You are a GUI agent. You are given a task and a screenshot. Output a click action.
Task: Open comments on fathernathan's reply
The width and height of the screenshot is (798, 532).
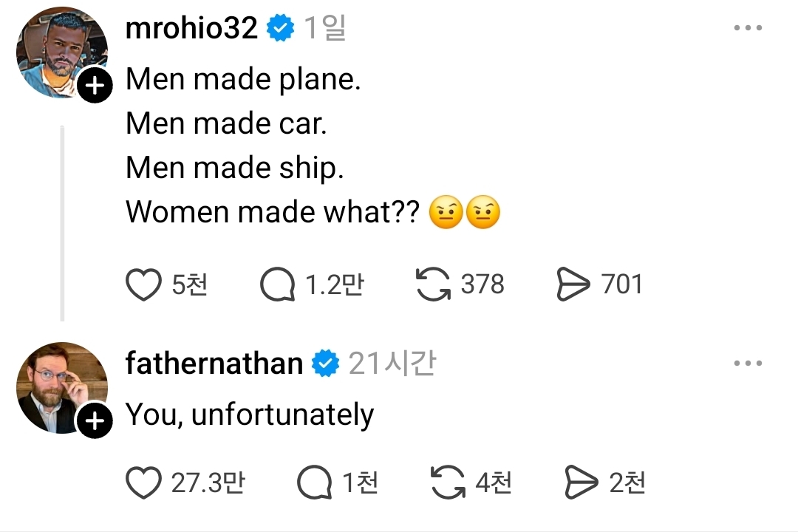[315, 483]
